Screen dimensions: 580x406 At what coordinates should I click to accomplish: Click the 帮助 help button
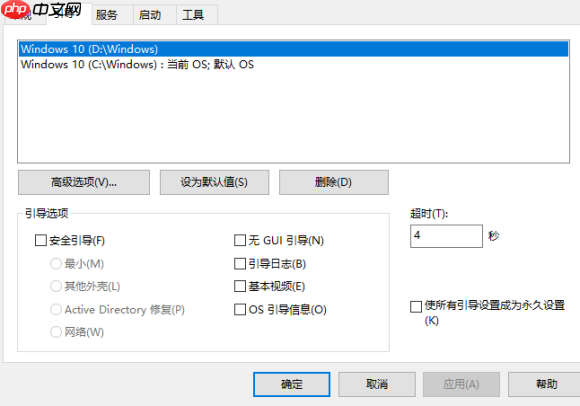point(545,385)
